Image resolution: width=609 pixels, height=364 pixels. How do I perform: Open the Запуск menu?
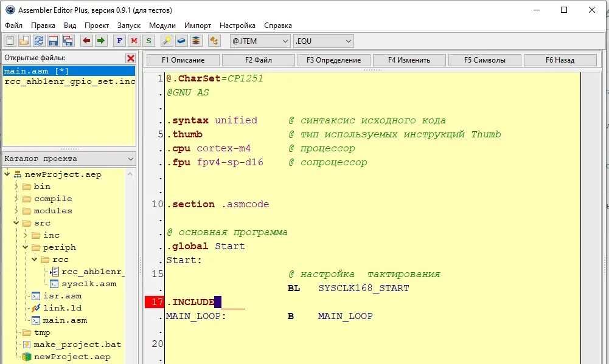[129, 26]
